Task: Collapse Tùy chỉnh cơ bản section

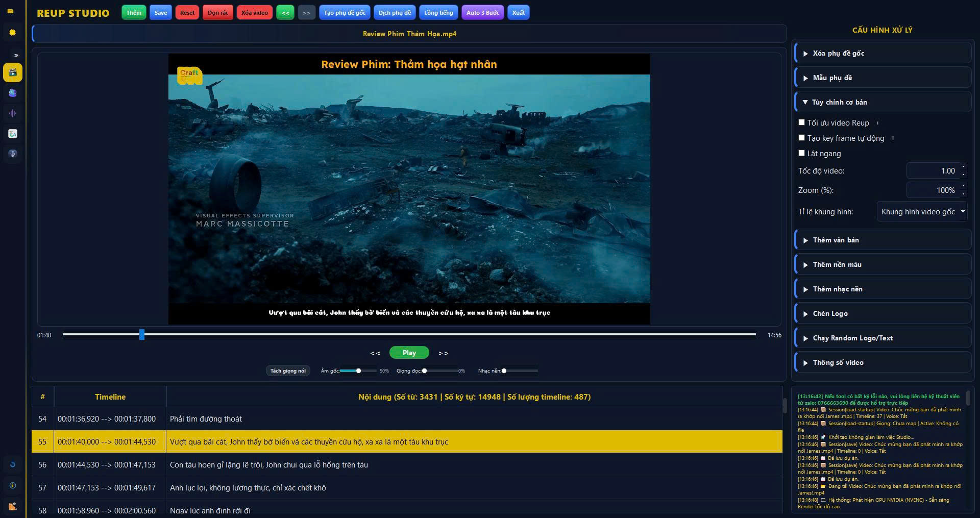Action: [x=883, y=102]
